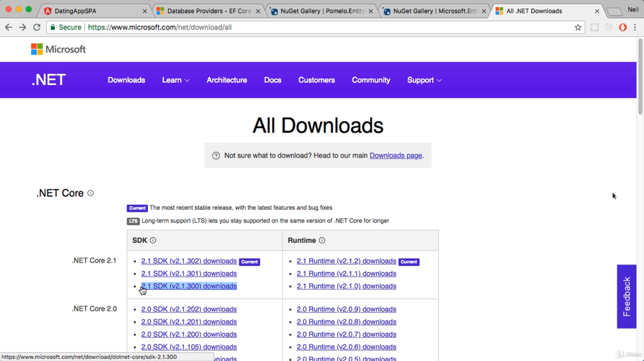
Task: Close the All .NET Downloads tab
Action: click(597, 11)
